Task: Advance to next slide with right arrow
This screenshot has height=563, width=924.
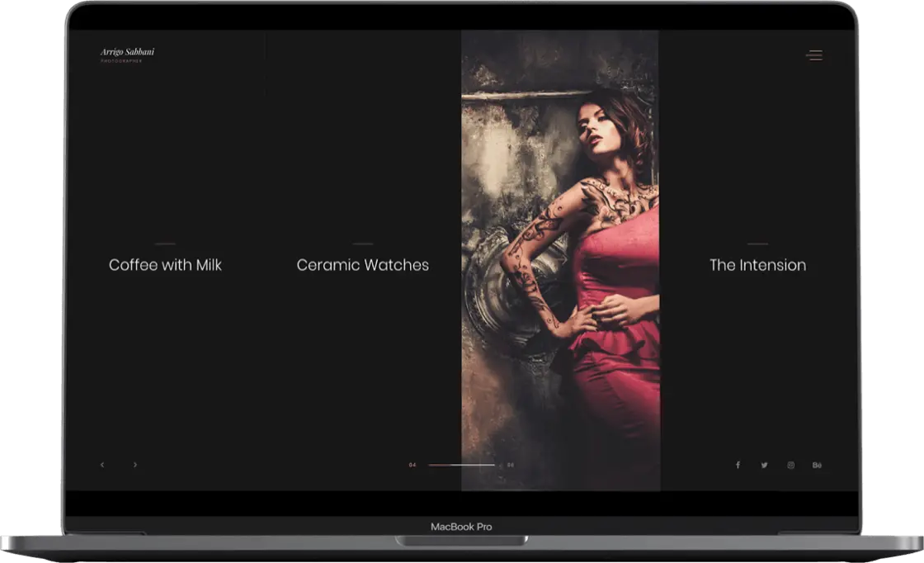Action: [135, 465]
